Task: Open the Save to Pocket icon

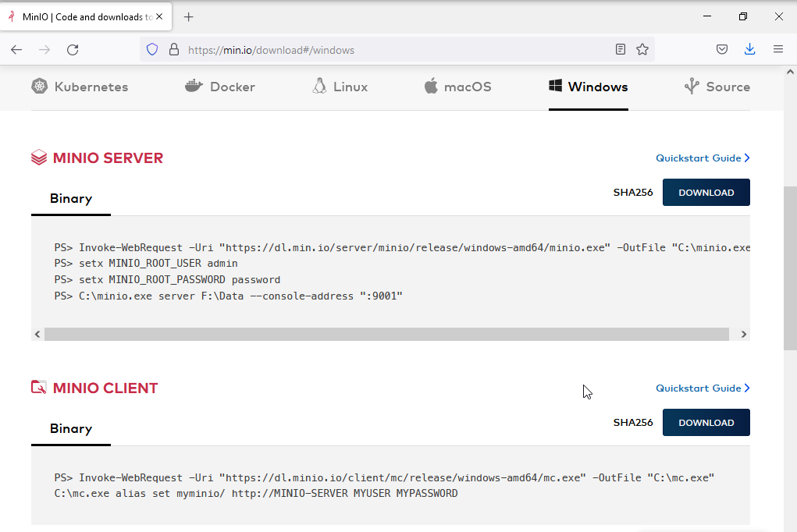Action: 723,50
